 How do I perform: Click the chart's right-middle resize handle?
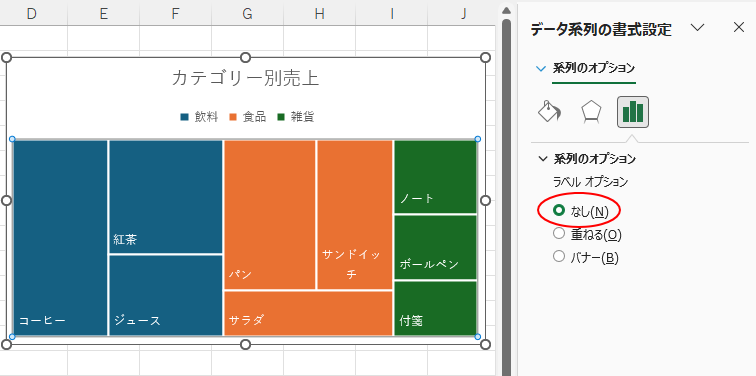[x=486, y=201]
